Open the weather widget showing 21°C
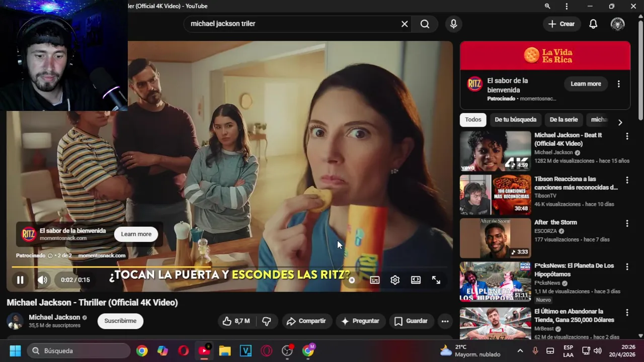The image size is (644, 362). [x=470, y=350]
